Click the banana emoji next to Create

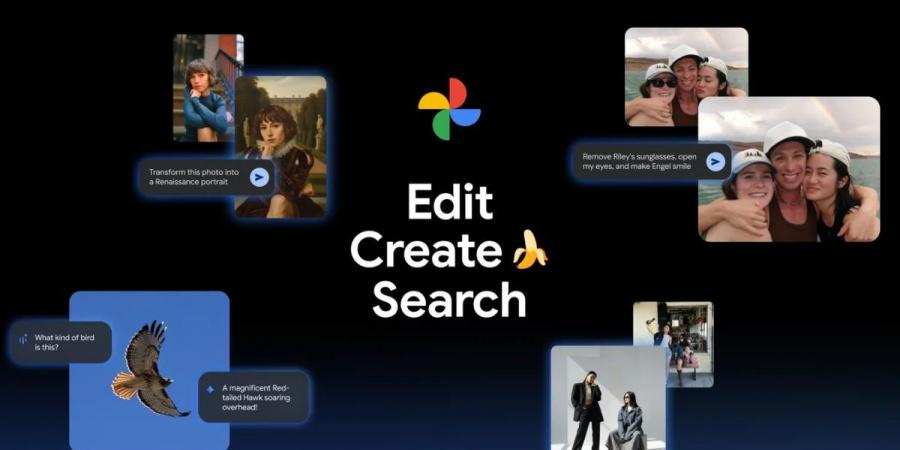(530, 248)
